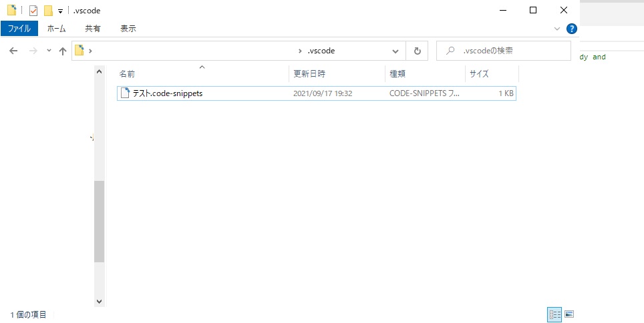Click the Back navigation arrow

click(13, 51)
